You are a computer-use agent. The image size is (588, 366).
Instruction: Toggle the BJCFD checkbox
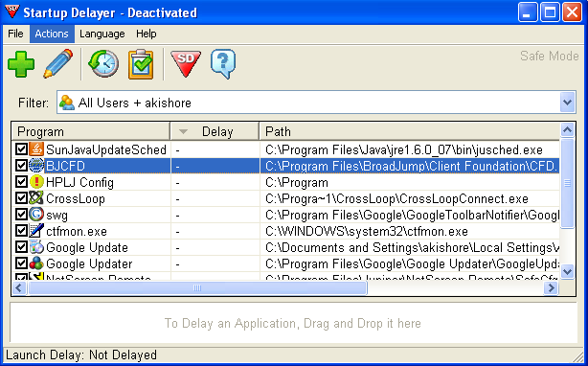click(21, 166)
